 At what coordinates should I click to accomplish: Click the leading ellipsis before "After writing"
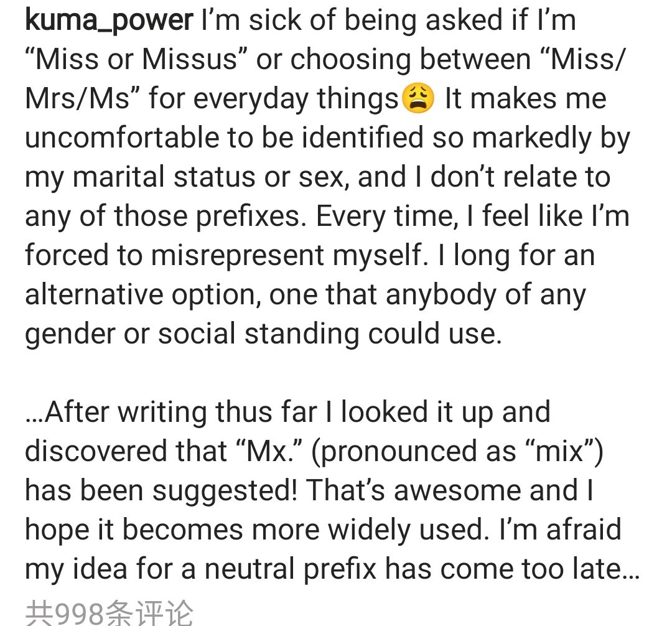coord(34,413)
